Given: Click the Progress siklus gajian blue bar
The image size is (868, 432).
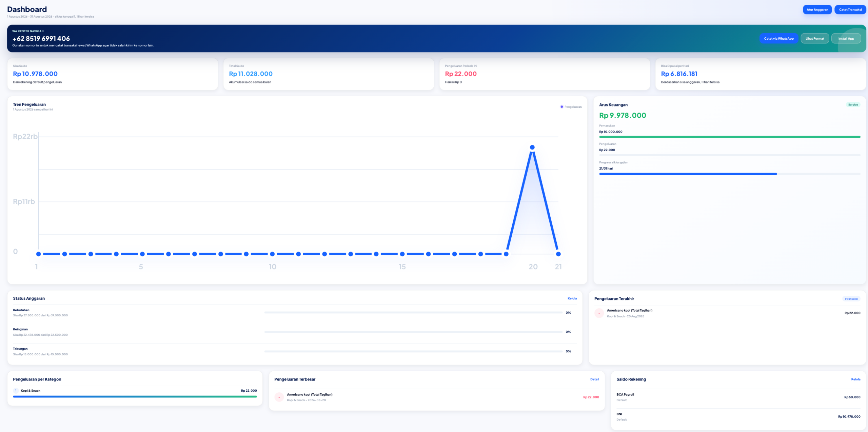Looking at the screenshot, I should pos(688,174).
